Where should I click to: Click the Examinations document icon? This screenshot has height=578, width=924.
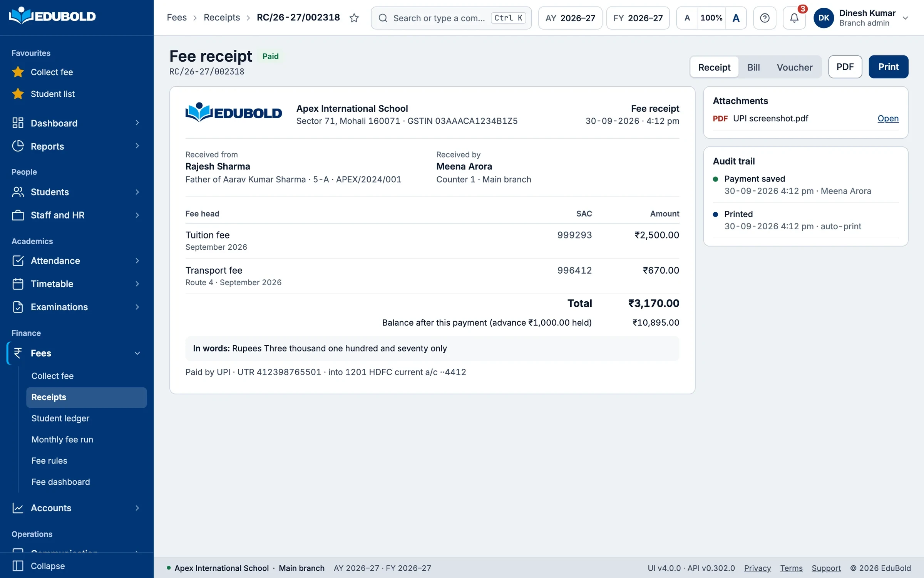(x=18, y=307)
